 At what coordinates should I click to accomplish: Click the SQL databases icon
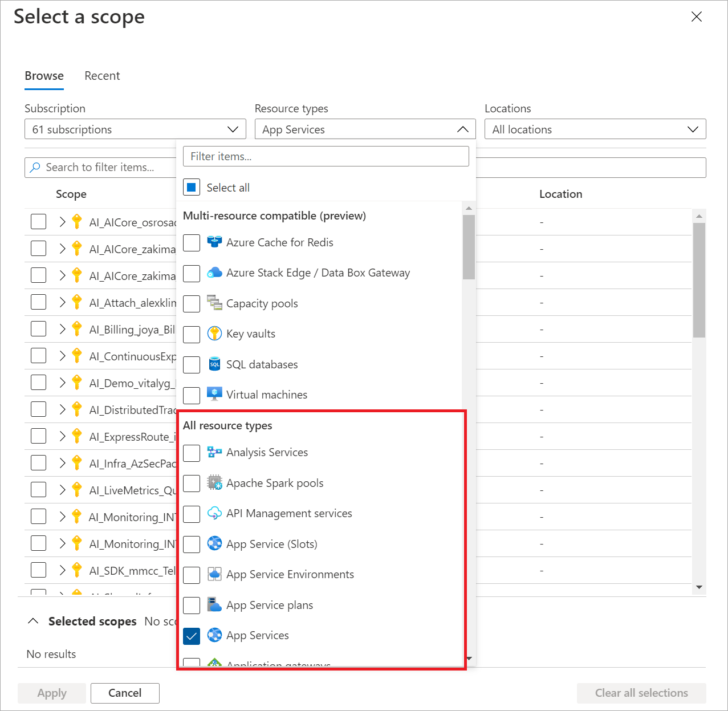215,364
